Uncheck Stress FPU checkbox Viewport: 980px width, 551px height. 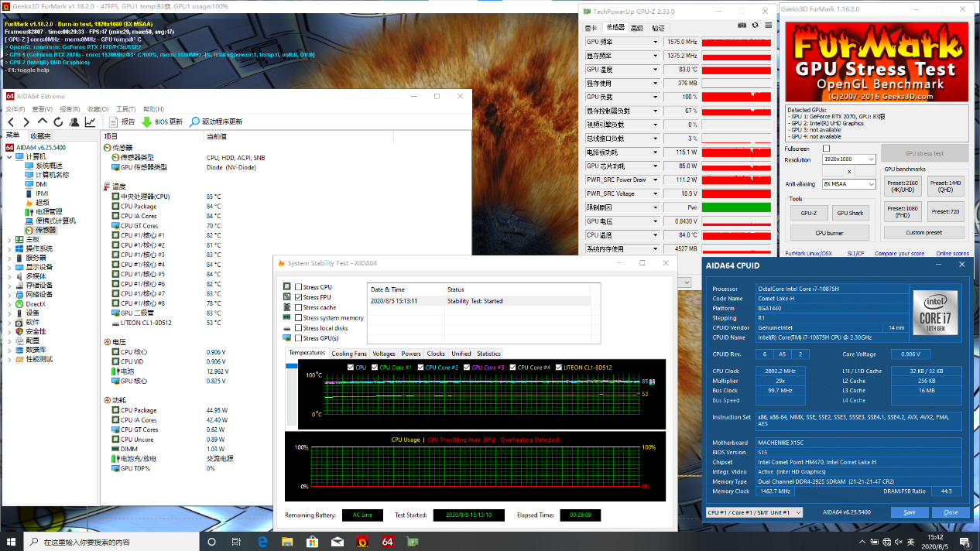pyautogui.click(x=299, y=297)
